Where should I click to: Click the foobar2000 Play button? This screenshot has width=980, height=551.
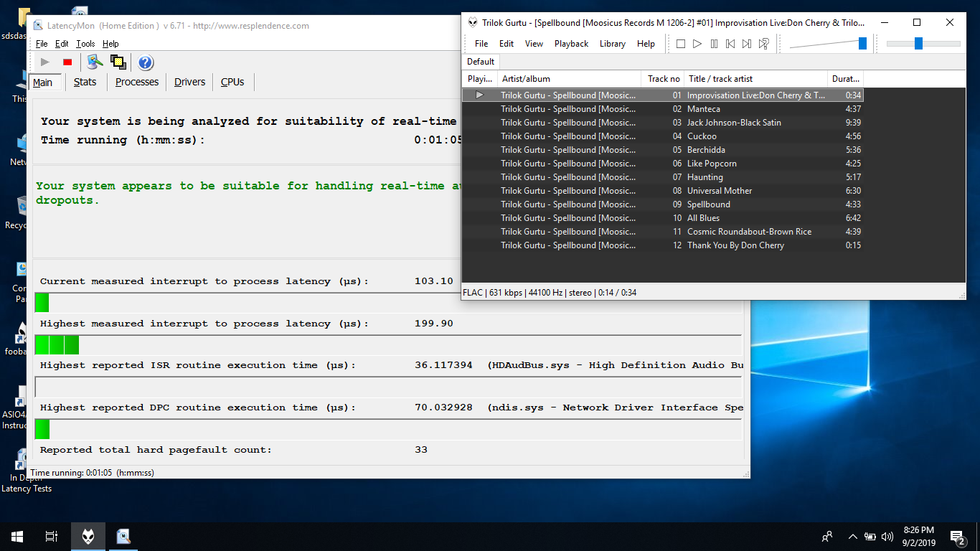point(697,44)
